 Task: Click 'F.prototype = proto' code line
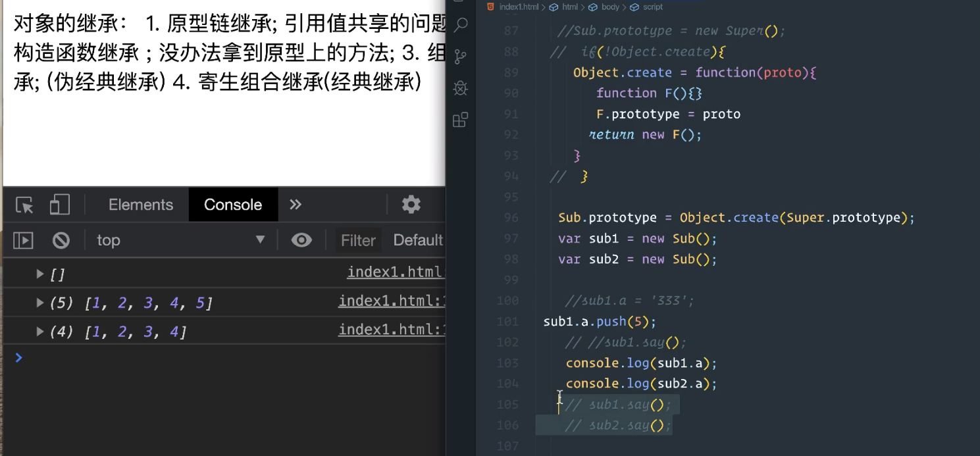pos(668,114)
